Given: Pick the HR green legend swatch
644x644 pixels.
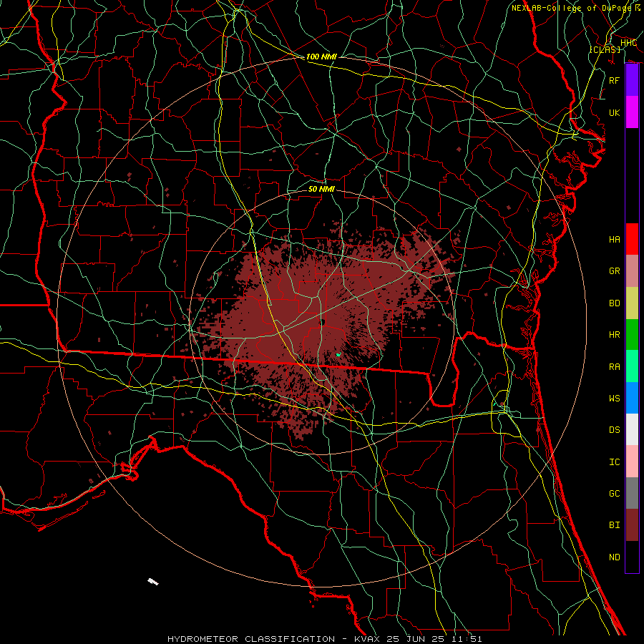Looking at the screenshot, I should [x=632, y=334].
